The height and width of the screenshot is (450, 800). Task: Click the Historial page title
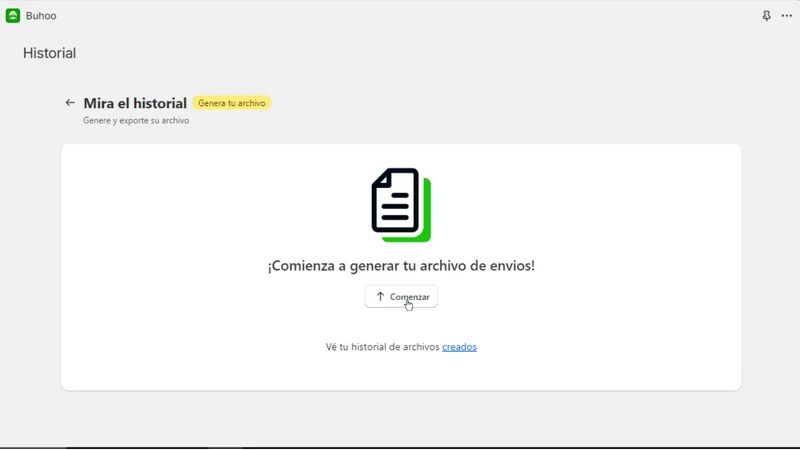pos(49,53)
